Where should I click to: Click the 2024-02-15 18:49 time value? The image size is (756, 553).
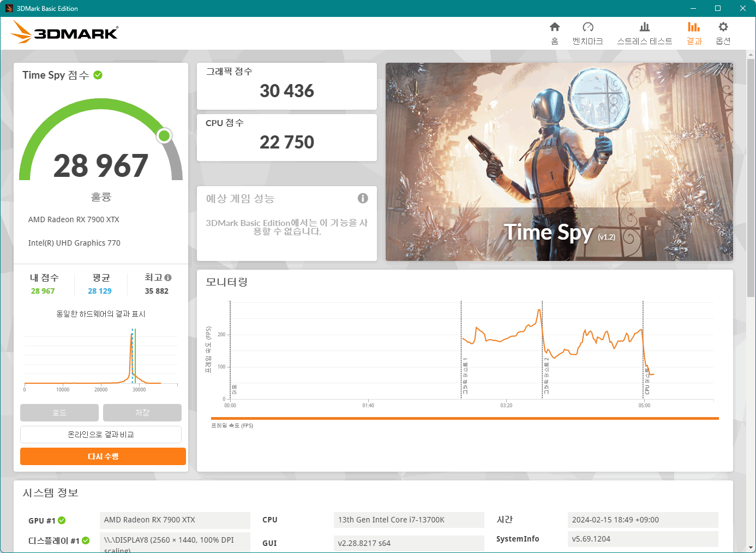pos(643,520)
